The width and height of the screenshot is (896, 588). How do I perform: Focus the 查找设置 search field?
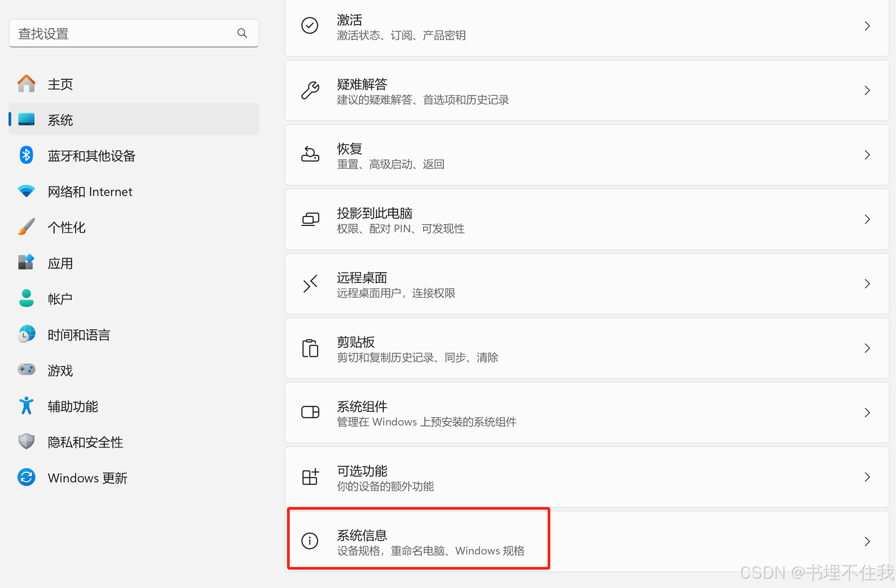(x=125, y=34)
